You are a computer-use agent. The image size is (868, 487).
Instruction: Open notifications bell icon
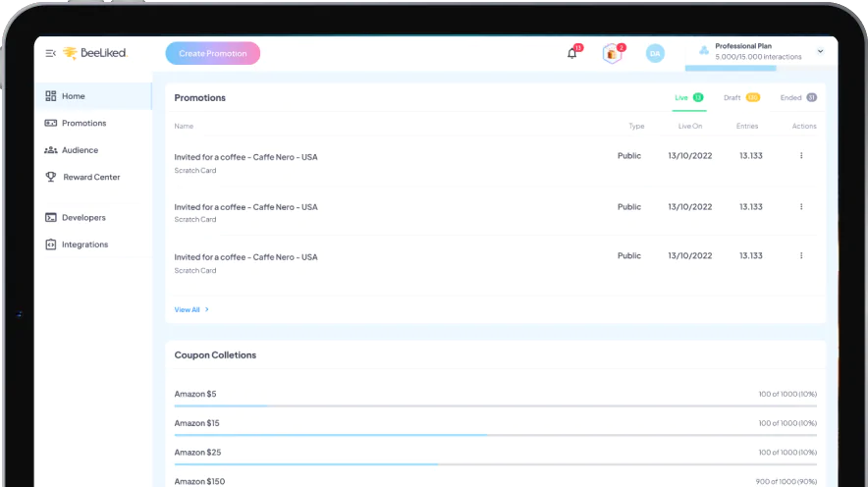click(572, 53)
